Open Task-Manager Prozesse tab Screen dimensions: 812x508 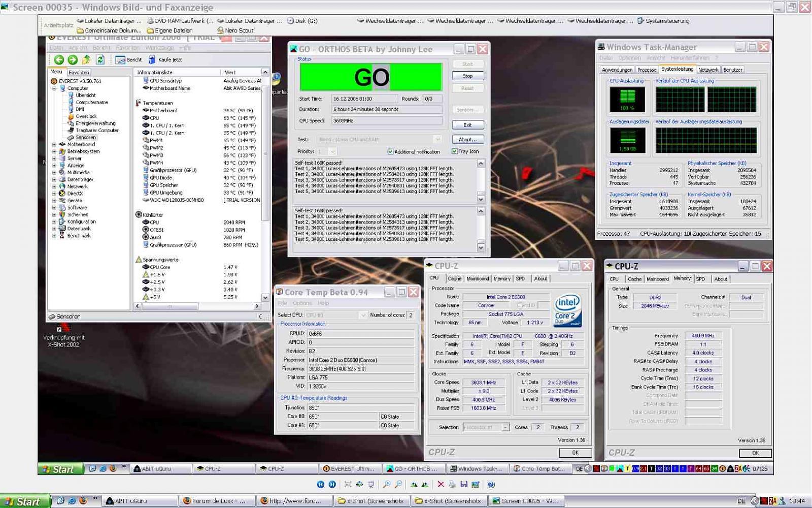[x=647, y=70]
